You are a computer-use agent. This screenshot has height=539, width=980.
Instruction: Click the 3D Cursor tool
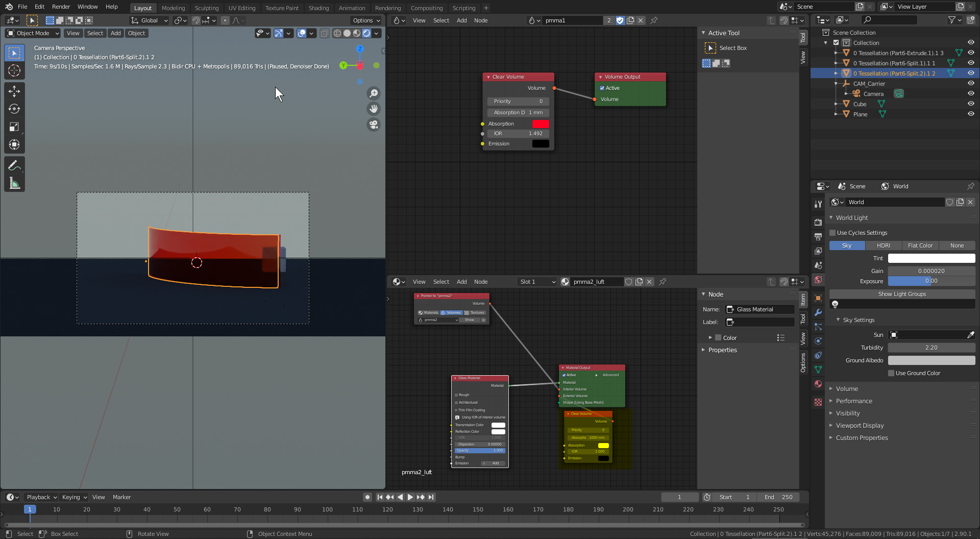coord(14,71)
